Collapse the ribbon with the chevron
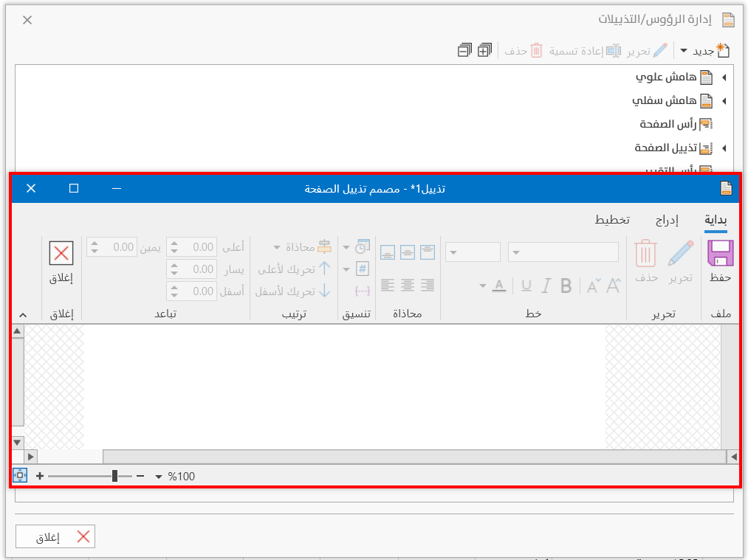The width and height of the screenshot is (748, 560). pos(23,315)
